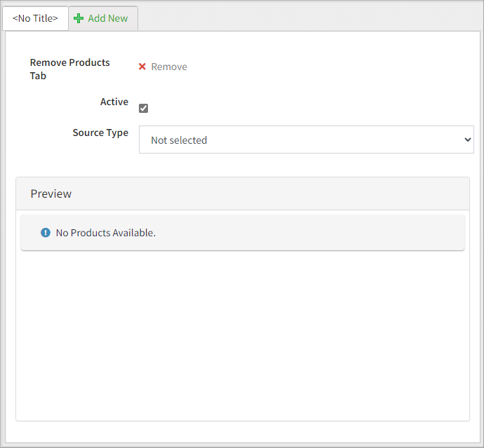The width and height of the screenshot is (484, 448).
Task: Click the empty Preview panel body
Action: tap(242, 337)
